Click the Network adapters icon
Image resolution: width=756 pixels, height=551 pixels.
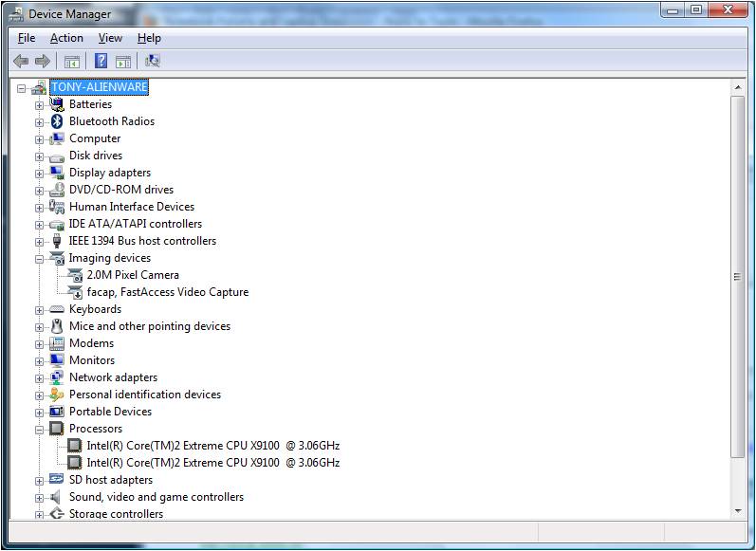pyautogui.click(x=57, y=377)
